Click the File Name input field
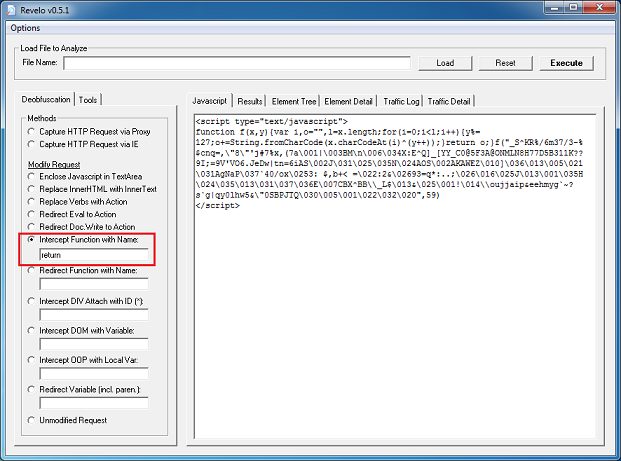Viewport: 621px width, 461px height. pos(237,63)
